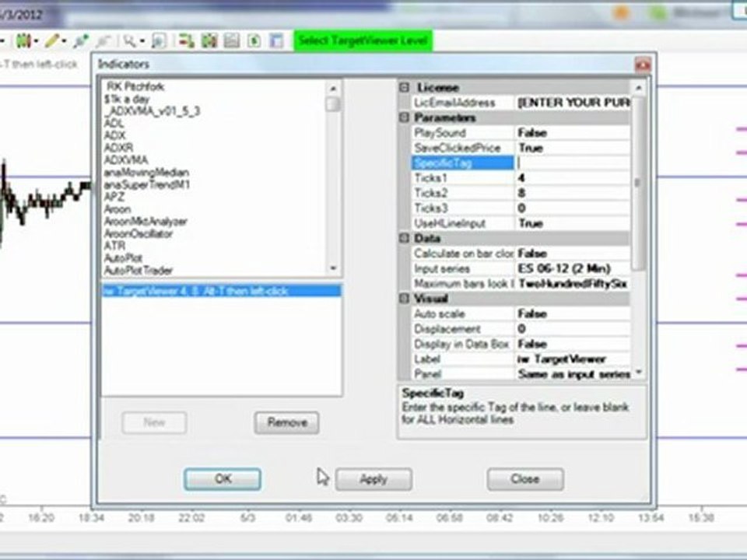The image size is (747, 560).
Task: Select the ADXVMA indicator
Action: click(126, 160)
